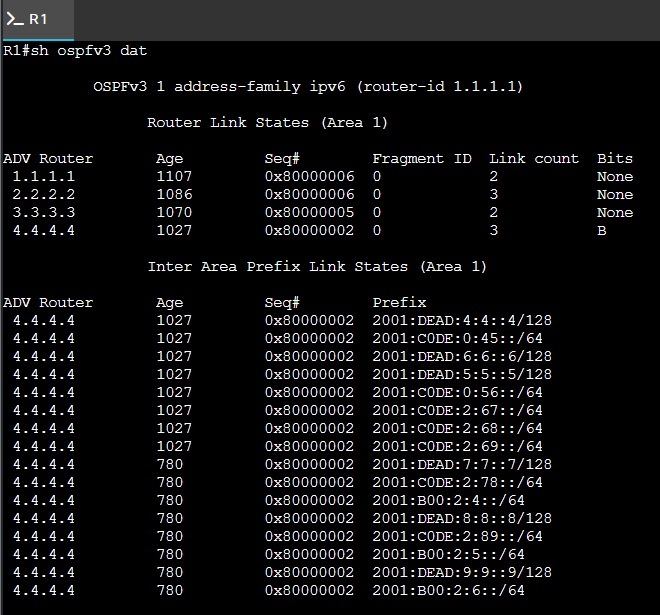Click prefix 2001:C0DE:2:67::/64
Screen dimensions: 660x615
pos(458,410)
